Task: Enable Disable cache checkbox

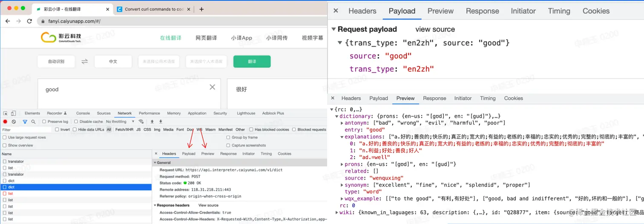Action: pos(76,122)
